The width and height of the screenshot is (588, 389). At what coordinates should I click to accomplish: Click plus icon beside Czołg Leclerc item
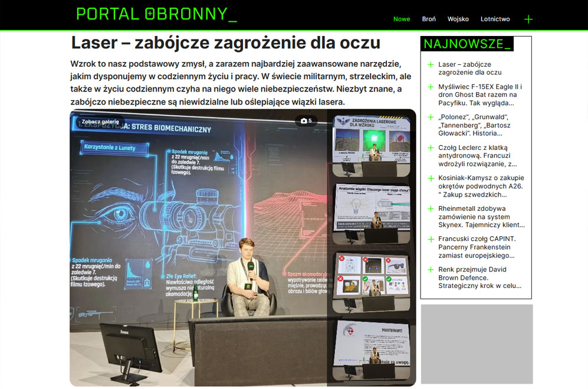tap(431, 148)
